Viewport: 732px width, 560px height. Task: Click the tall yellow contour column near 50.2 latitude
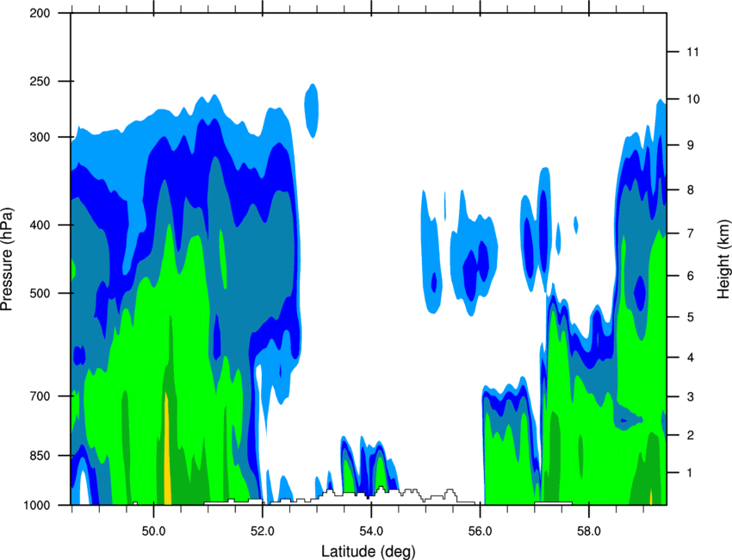click(167, 448)
